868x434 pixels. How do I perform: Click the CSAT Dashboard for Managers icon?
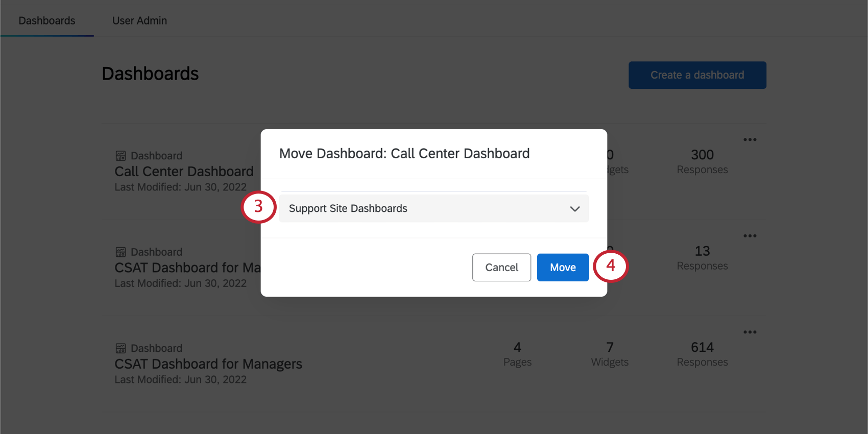coord(120,348)
